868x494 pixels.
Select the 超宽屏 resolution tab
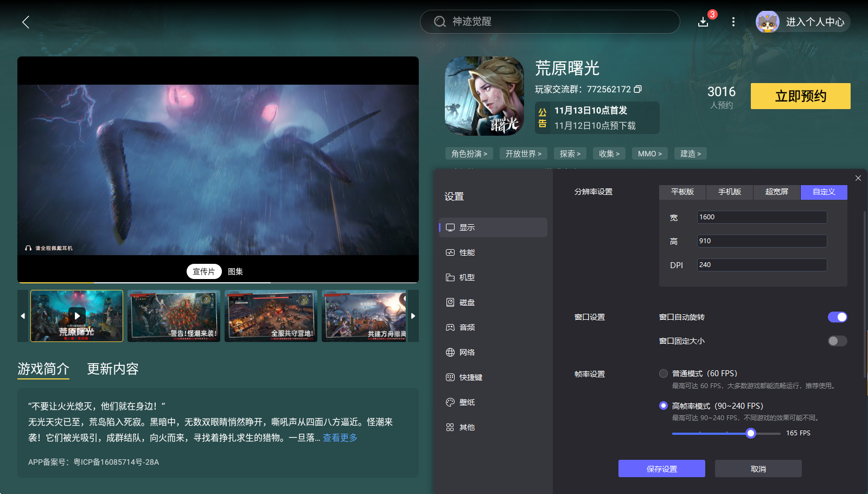point(776,192)
